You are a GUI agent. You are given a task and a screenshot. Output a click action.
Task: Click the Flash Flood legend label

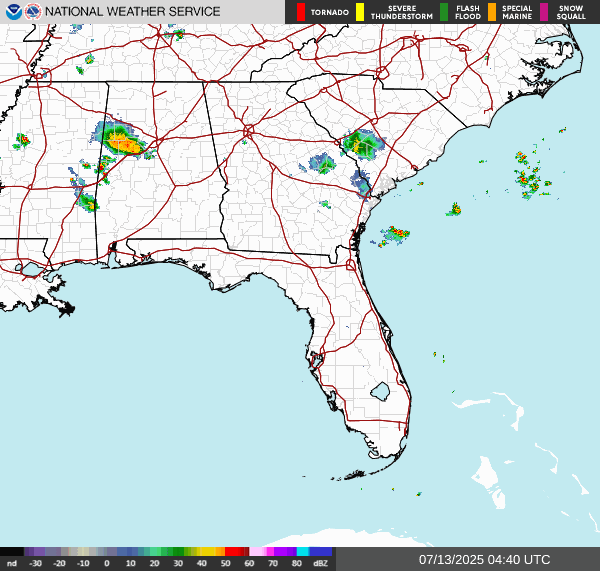coord(468,12)
